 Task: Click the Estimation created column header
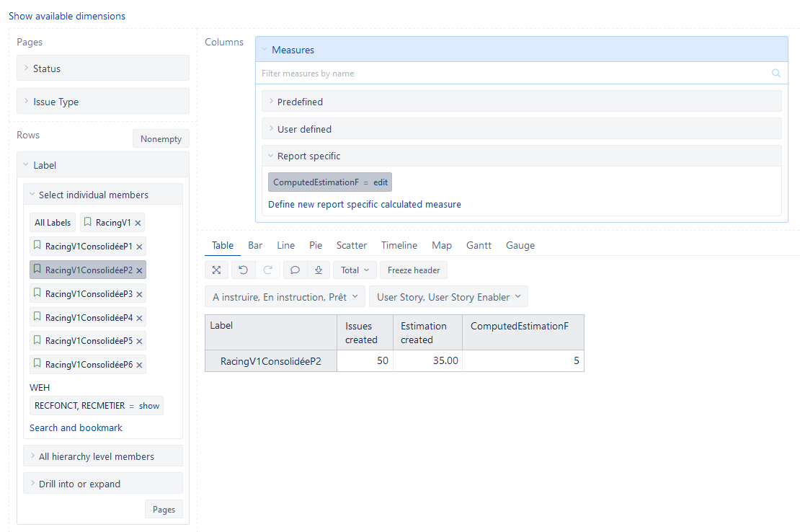(x=427, y=332)
